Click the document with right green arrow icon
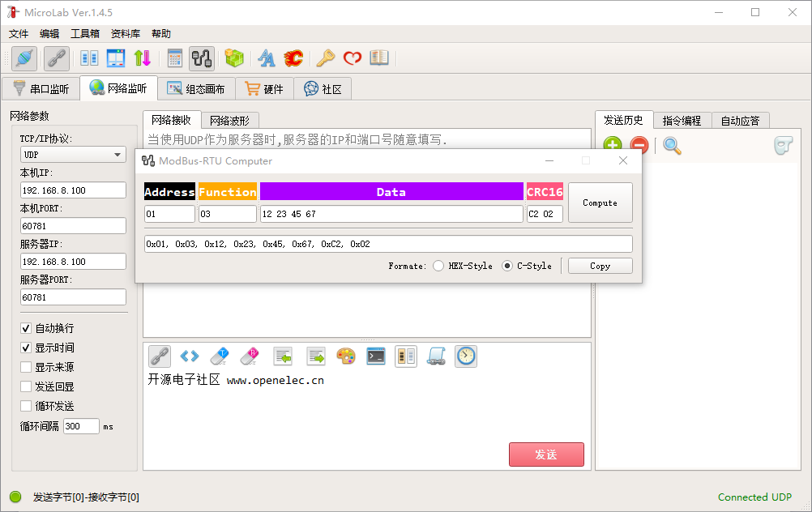This screenshot has height=512, width=812. point(316,356)
